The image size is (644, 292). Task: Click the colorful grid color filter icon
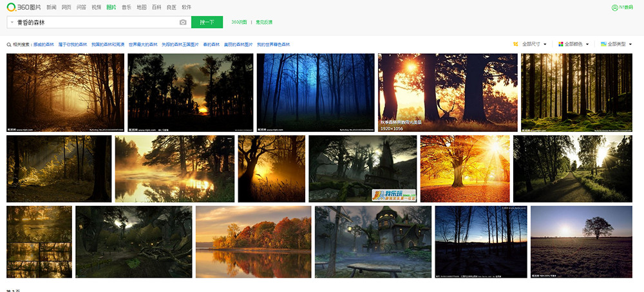tap(559, 44)
